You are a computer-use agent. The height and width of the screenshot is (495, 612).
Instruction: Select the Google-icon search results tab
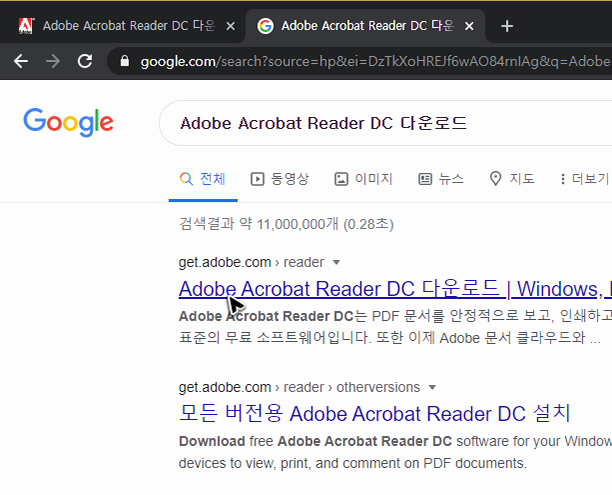click(x=365, y=26)
